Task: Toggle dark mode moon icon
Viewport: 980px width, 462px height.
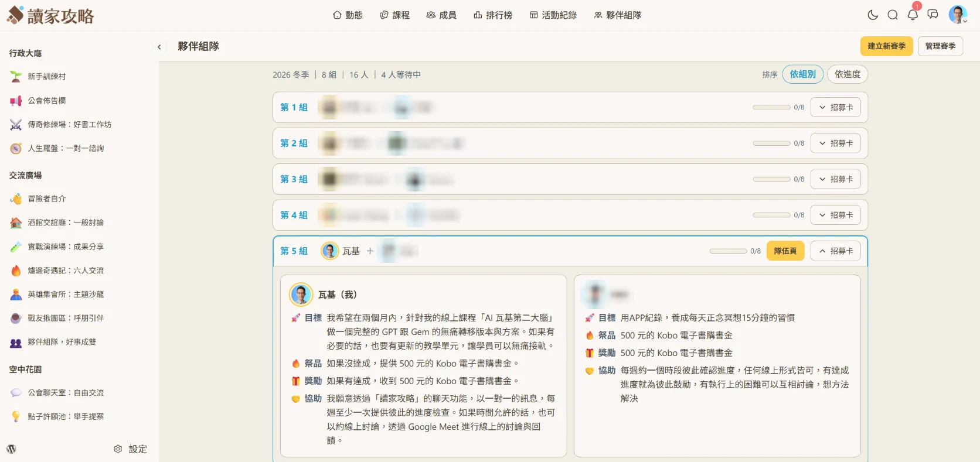Action: pyautogui.click(x=873, y=15)
